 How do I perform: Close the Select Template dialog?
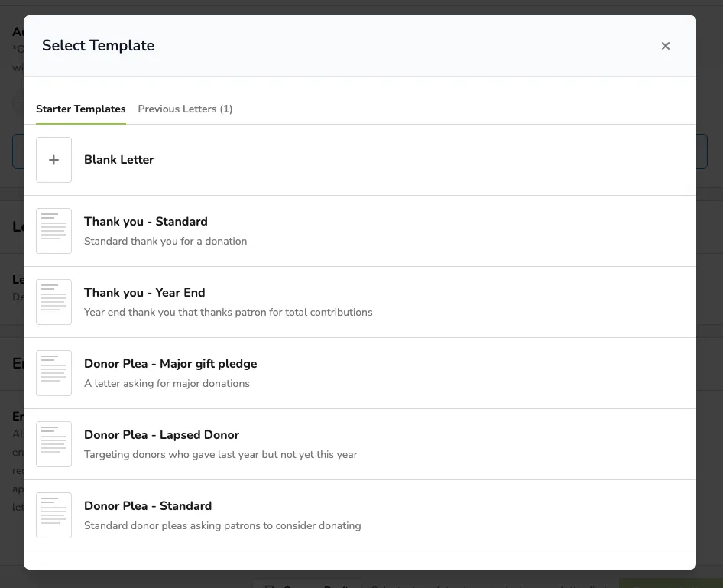pyautogui.click(x=666, y=46)
